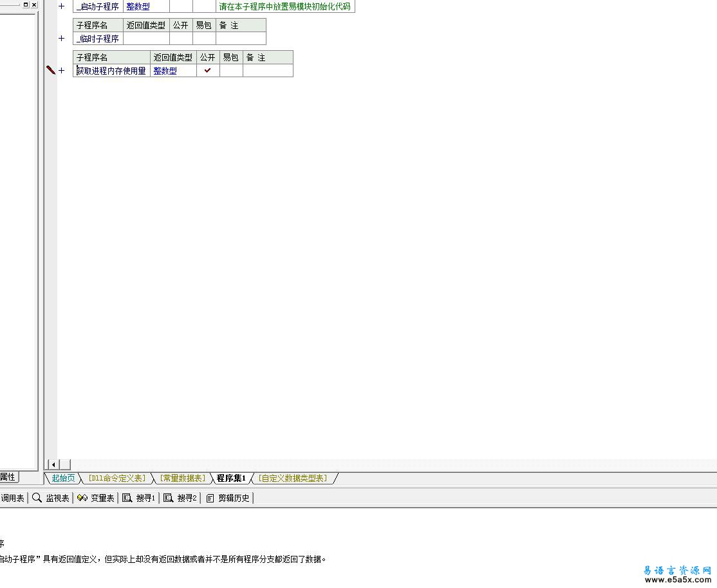This screenshot has width=717, height=588.
Task: Open the 搜寻1 search results tab
Action: (x=139, y=498)
